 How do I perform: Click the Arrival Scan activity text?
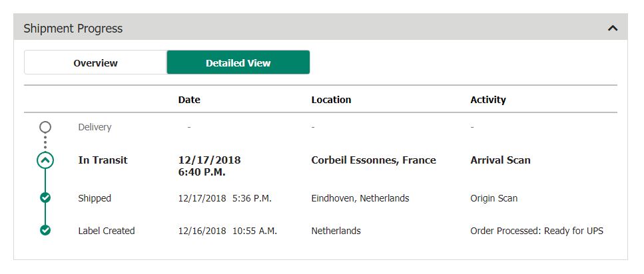tap(500, 160)
